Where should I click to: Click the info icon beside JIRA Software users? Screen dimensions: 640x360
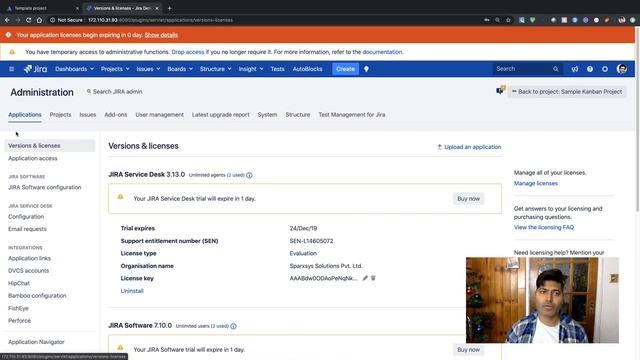[233, 326]
